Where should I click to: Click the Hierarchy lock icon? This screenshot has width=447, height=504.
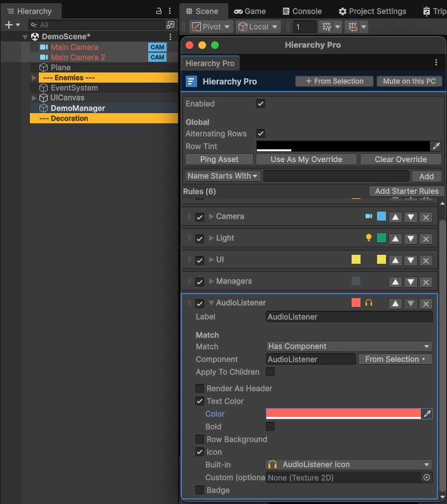158,11
